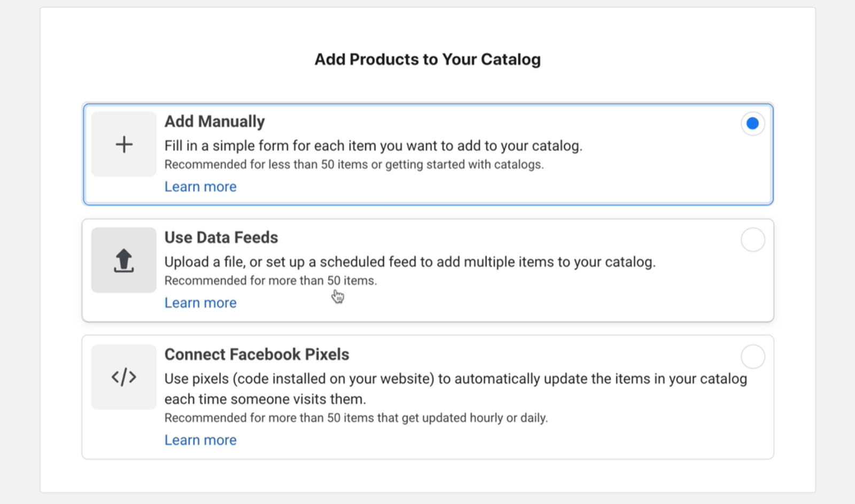The height and width of the screenshot is (504, 855).
Task: Click the 'updated hourly or daily' recommendation note
Action: (356, 418)
